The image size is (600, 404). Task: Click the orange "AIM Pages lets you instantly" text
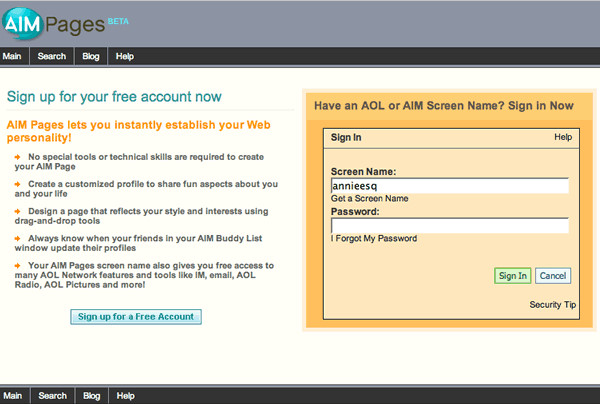tap(139, 131)
